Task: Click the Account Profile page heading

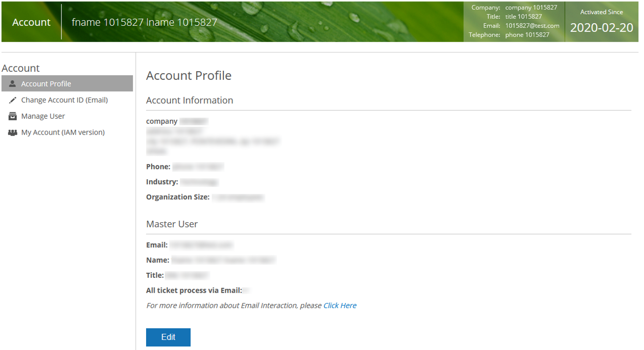Action: click(x=189, y=76)
